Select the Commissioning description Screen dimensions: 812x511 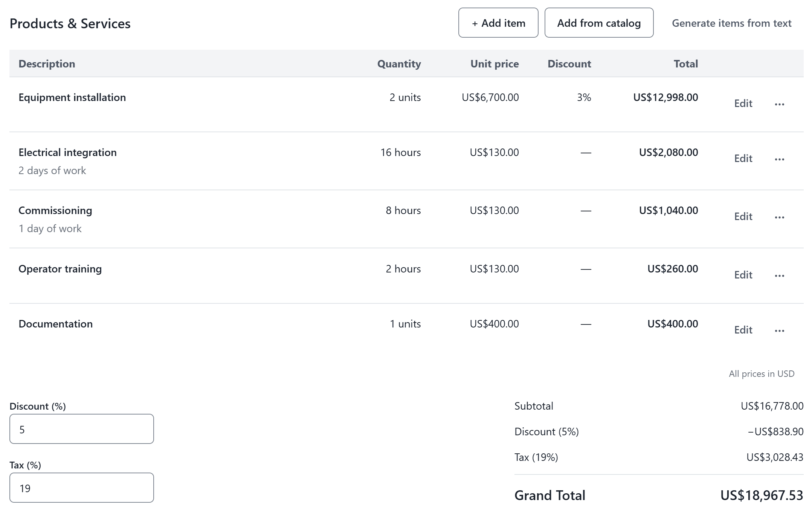55,211
